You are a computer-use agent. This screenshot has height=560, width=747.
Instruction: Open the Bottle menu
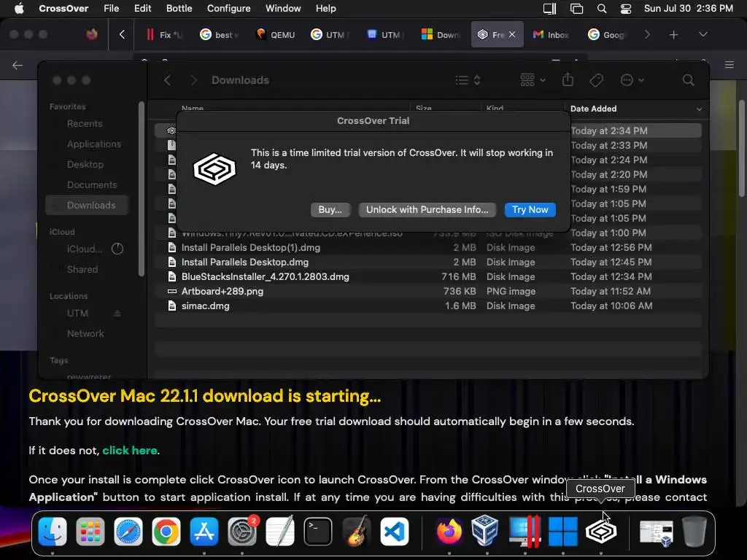179,9
